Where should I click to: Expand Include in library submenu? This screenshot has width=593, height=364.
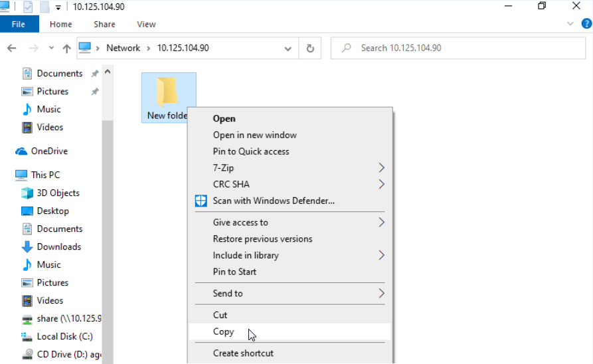click(x=290, y=256)
